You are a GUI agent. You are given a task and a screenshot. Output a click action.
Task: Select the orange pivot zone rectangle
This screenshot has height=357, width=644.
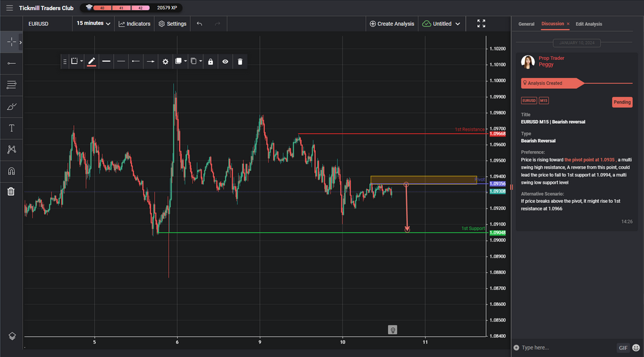coord(423,179)
